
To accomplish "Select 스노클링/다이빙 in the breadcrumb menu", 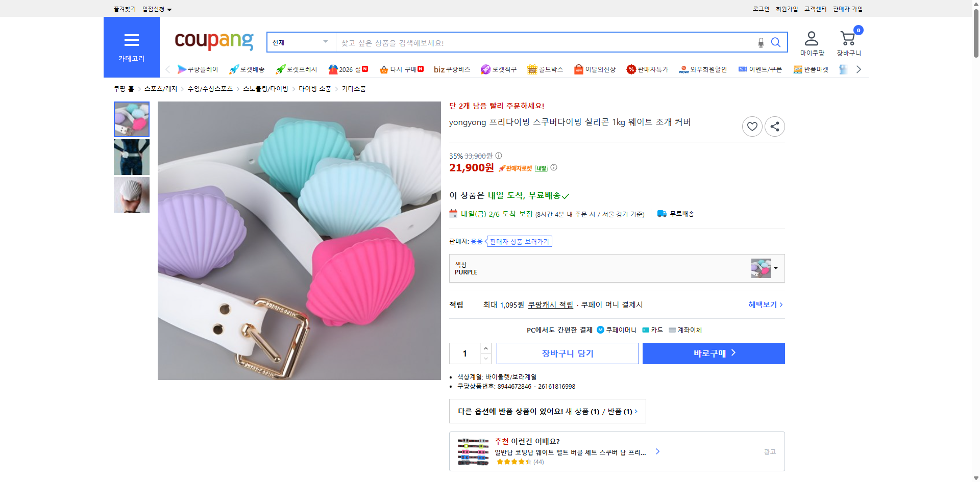I will (265, 88).
